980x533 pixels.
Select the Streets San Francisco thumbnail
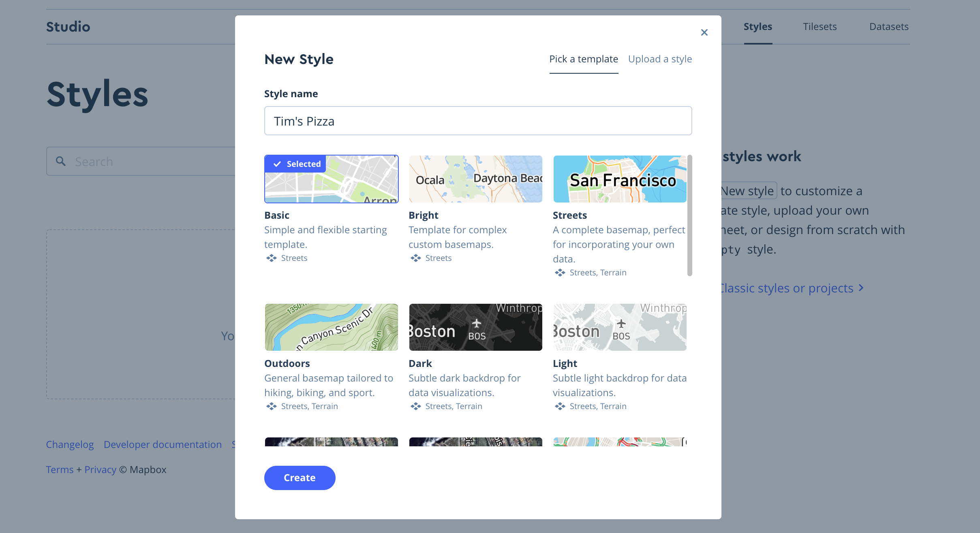pyautogui.click(x=620, y=179)
